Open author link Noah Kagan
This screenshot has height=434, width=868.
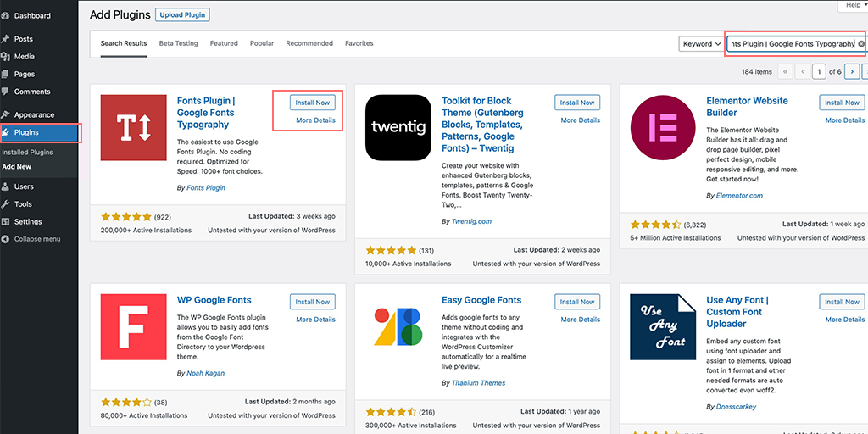205,373
